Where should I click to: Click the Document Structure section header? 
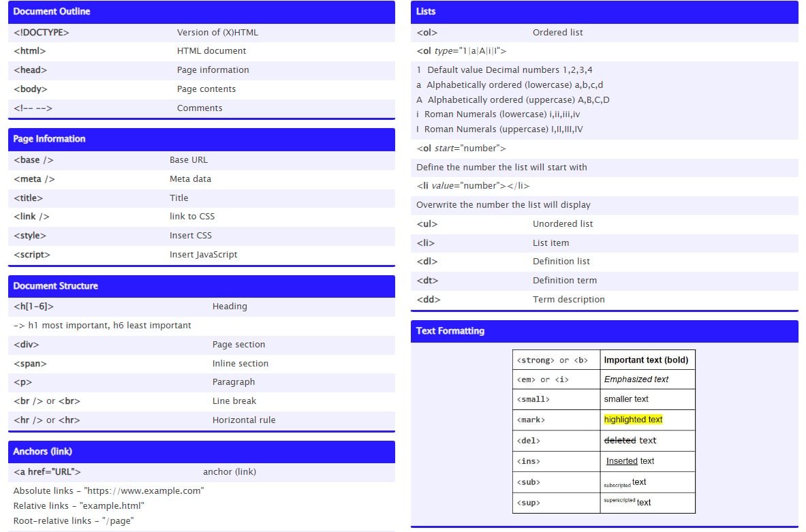(202, 286)
